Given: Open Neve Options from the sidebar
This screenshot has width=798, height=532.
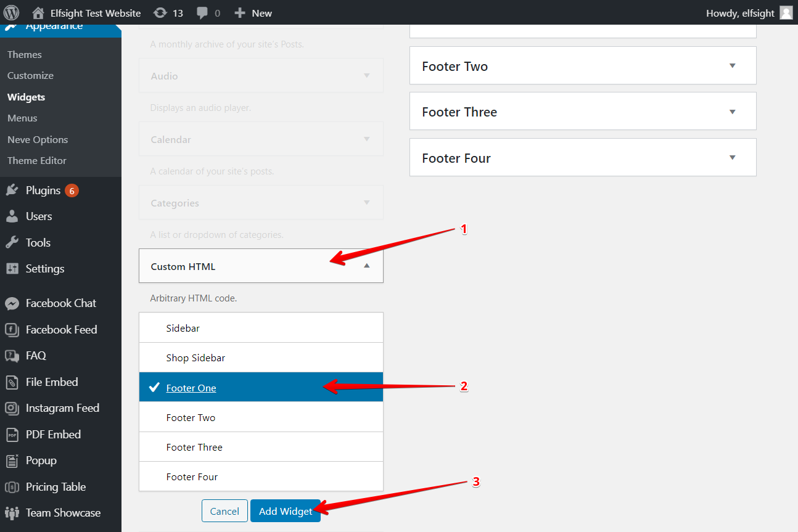Looking at the screenshot, I should pos(38,139).
